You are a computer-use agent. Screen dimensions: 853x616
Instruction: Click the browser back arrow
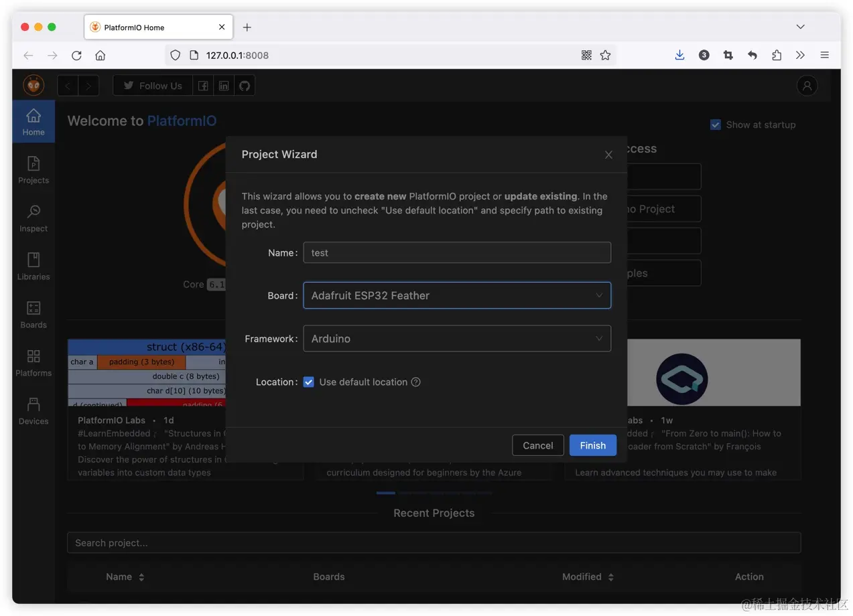(x=28, y=56)
